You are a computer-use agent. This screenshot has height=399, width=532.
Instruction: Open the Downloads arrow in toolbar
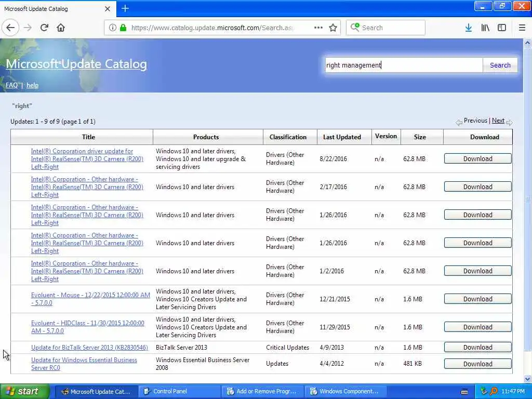(469, 28)
